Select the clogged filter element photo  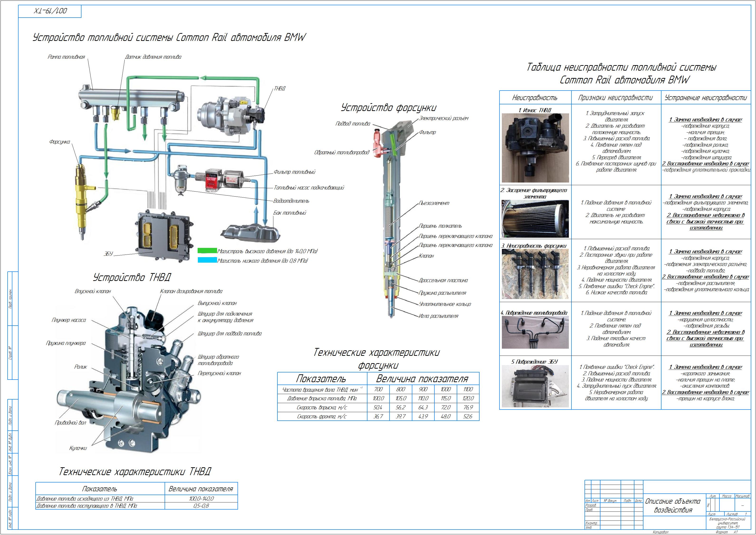tap(535, 218)
